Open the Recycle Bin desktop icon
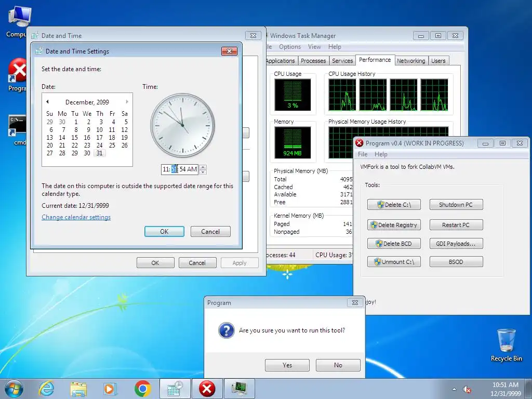Screen dimensions: 532x399 (x=506, y=344)
